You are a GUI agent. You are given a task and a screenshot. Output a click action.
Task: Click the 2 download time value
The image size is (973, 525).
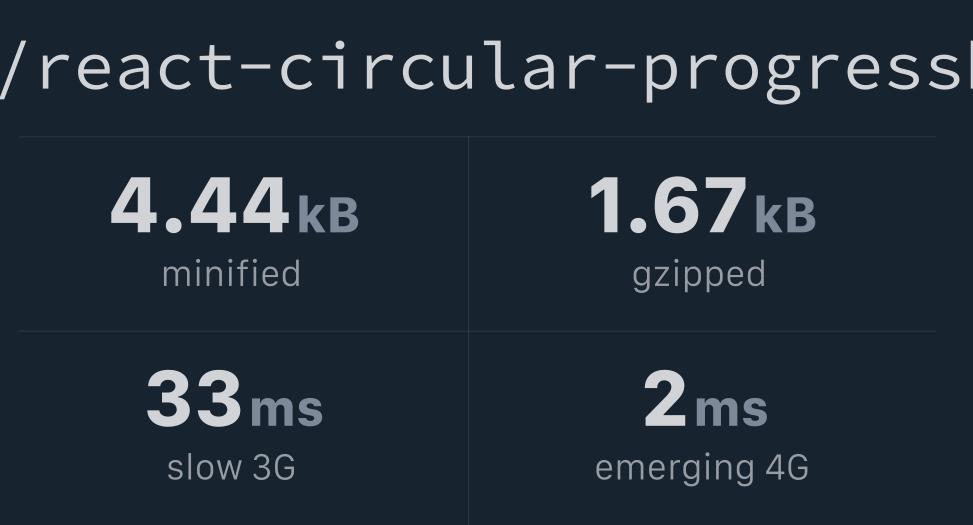coord(665,400)
